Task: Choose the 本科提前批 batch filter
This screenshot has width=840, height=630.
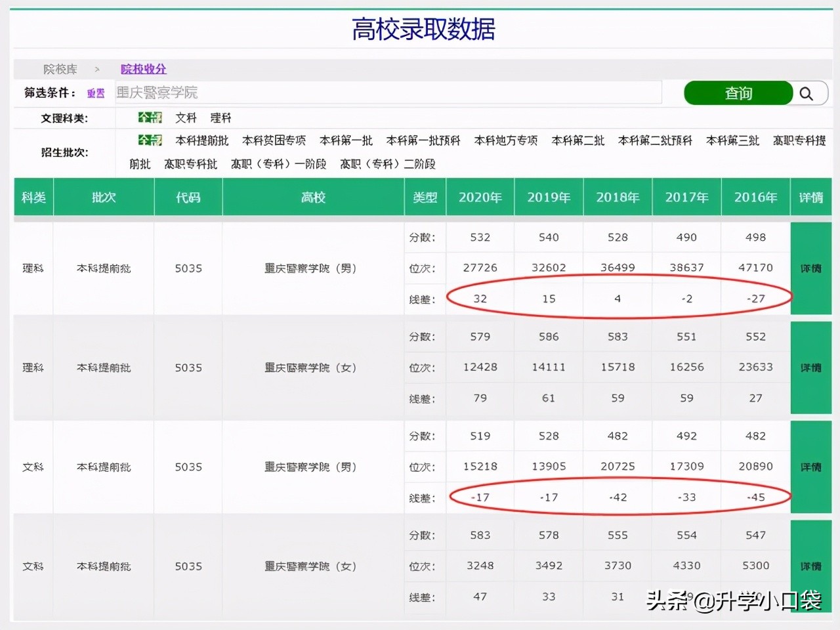Action: 202,140
